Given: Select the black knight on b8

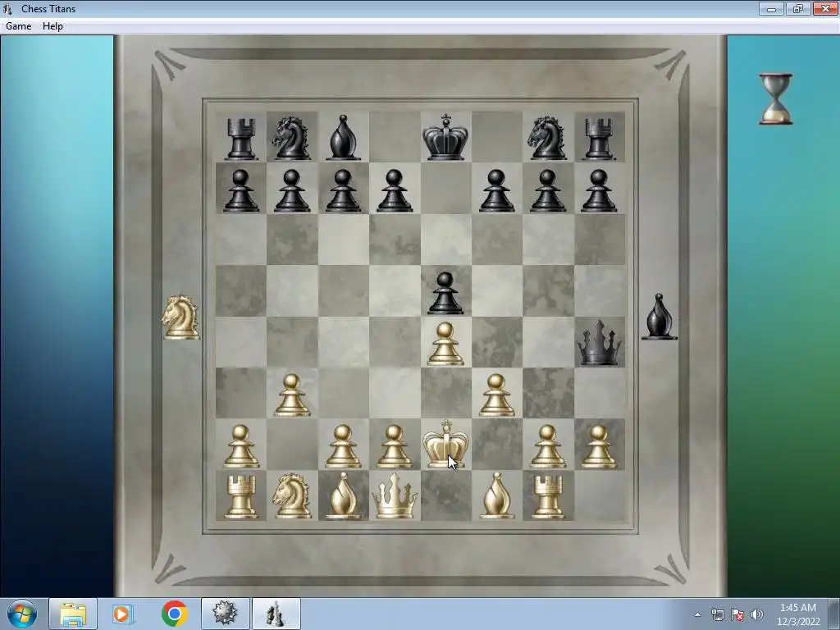Looking at the screenshot, I should pos(291,138).
